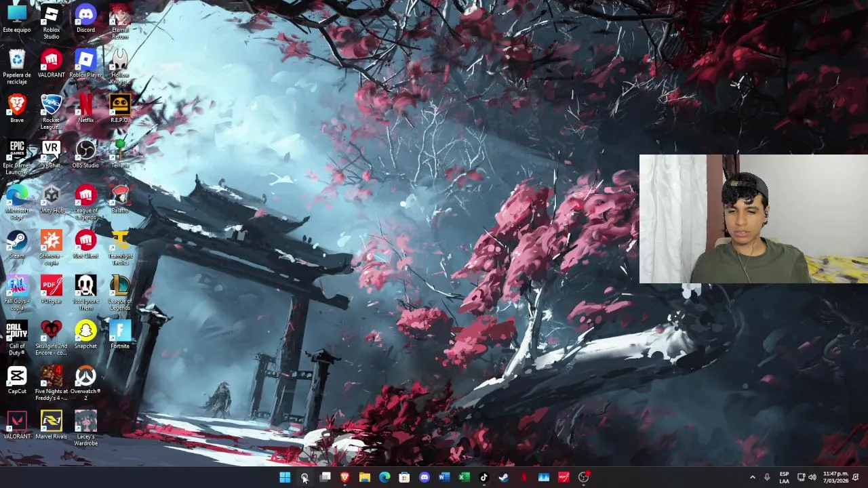Viewport: 868px width, 488px height.
Task: Select the Snapchat desktop shortcut
Action: [x=85, y=335]
